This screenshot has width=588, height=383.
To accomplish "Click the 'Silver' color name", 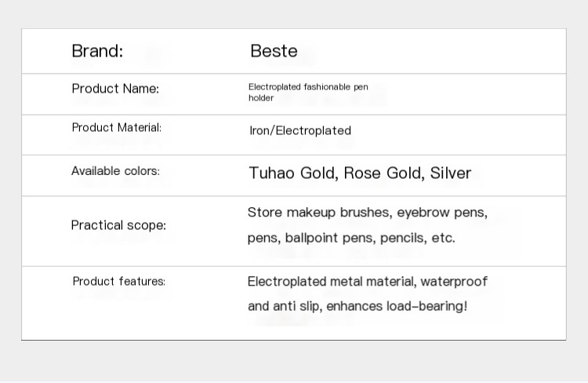I will [450, 173].
